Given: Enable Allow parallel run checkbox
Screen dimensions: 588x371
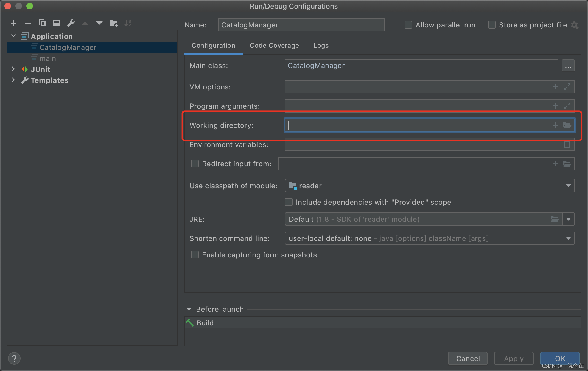Looking at the screenshot, I should coord(408,25).
